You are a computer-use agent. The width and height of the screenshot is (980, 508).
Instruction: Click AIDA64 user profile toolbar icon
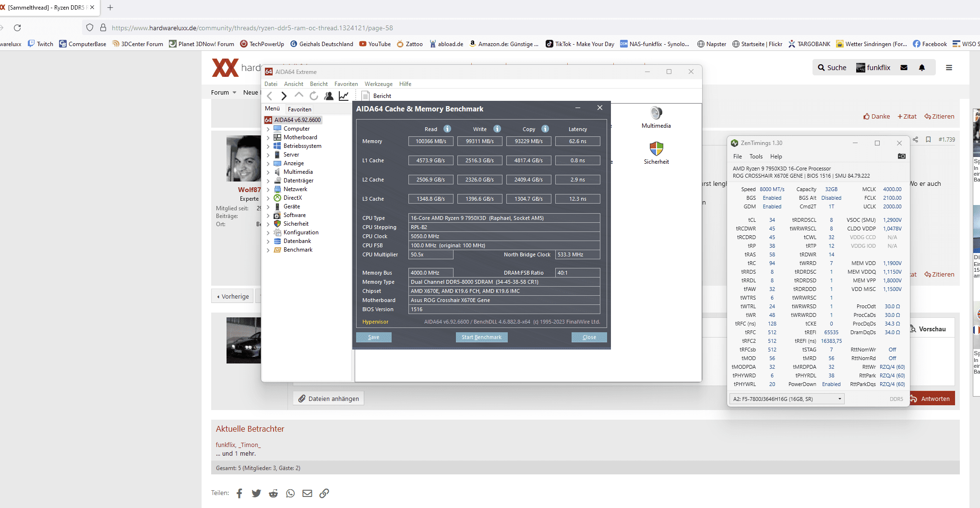[329, 96]
